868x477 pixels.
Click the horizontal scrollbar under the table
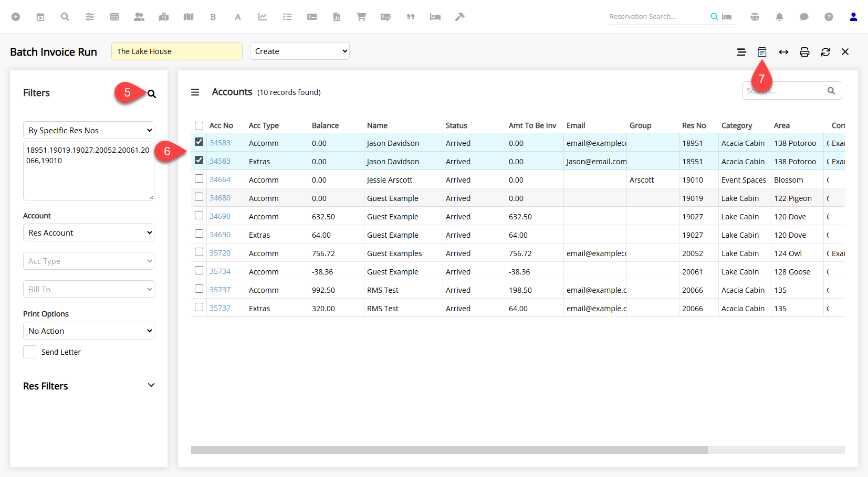coord(449,450)
